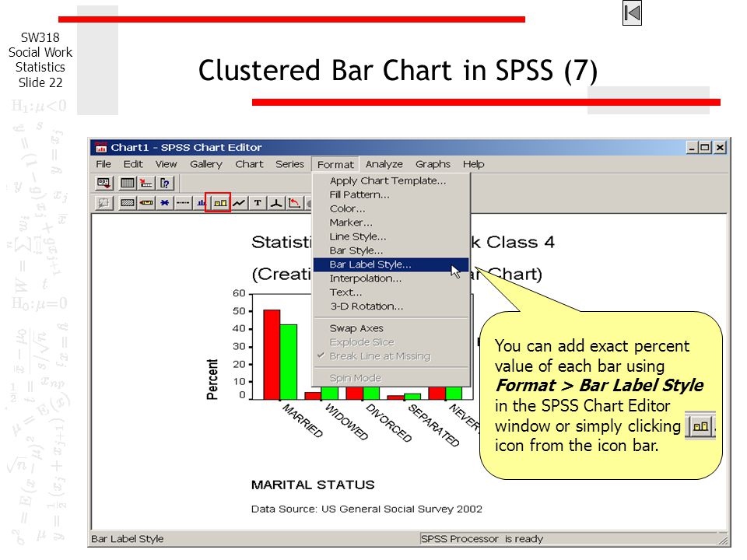Click the 'Data Source: US General Social Survey 2002' footnote
The height and width of the screenshot is (560, 747).
tap(366, 509)
